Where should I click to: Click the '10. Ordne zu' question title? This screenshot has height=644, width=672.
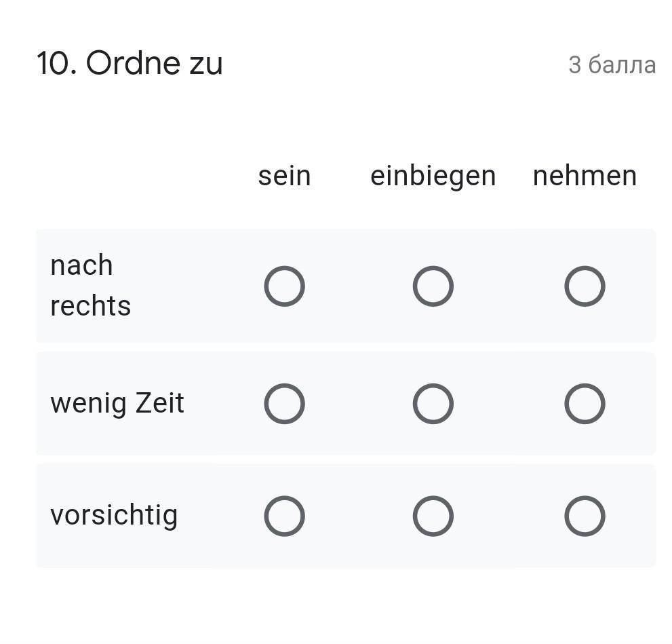click(130, 64)
